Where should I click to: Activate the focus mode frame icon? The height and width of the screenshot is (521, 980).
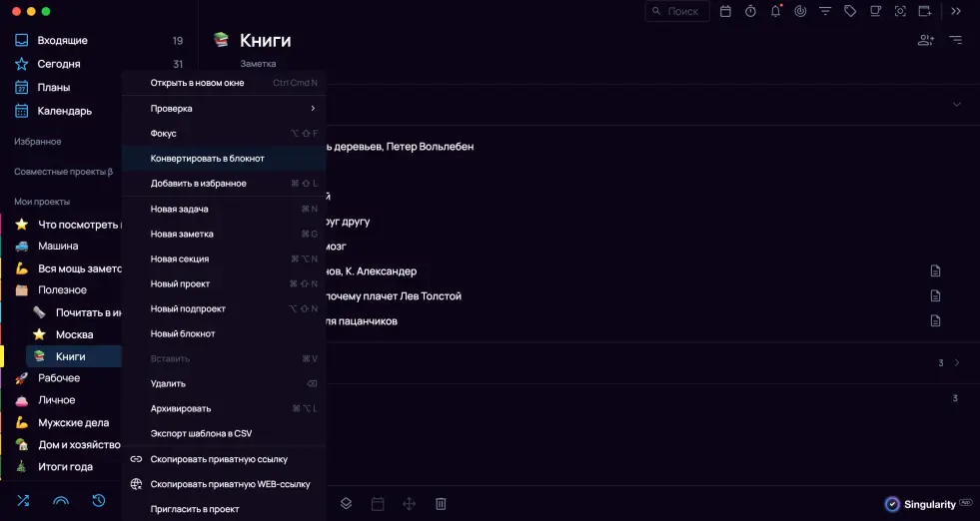point(900,11)
